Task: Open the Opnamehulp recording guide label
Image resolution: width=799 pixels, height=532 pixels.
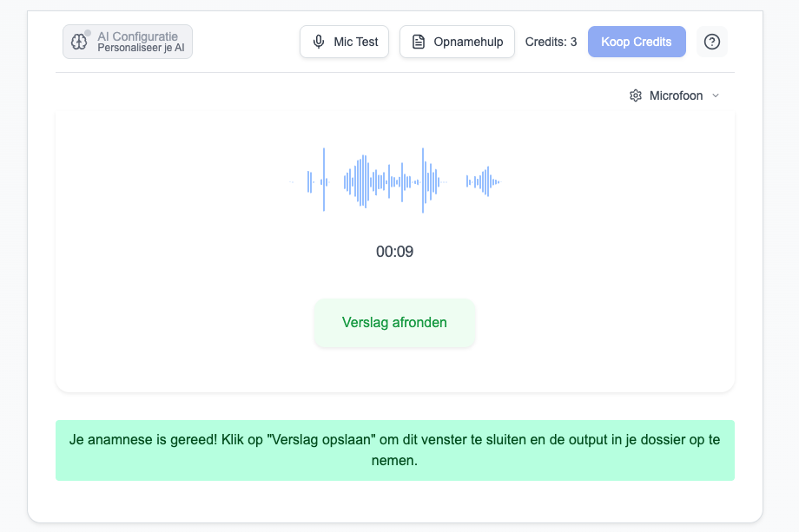Action: pyautogui.click(x=468, y=42)
